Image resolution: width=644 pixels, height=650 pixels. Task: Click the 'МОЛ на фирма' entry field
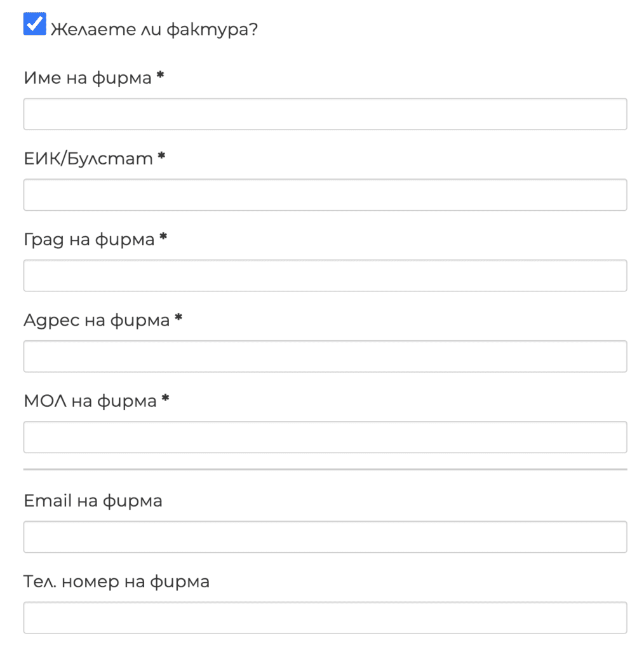[325, 437]
